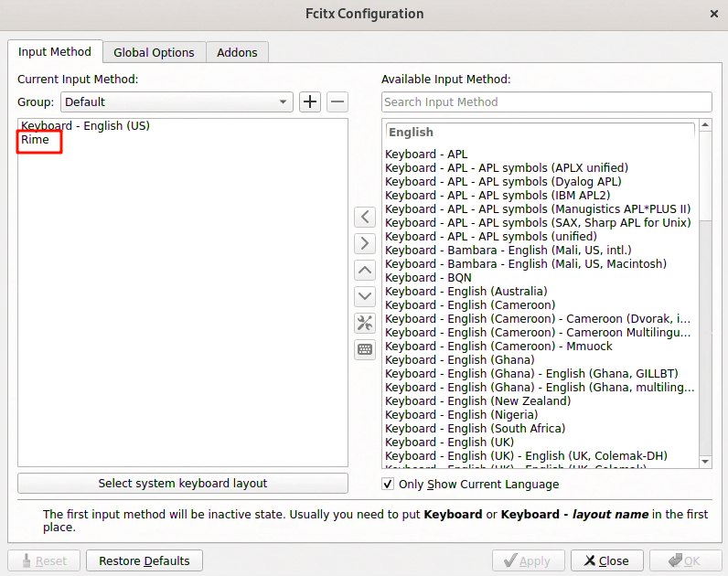Select Rime in current input methods
This screenshot has width=728, height=576.
[x=36, y=140]
